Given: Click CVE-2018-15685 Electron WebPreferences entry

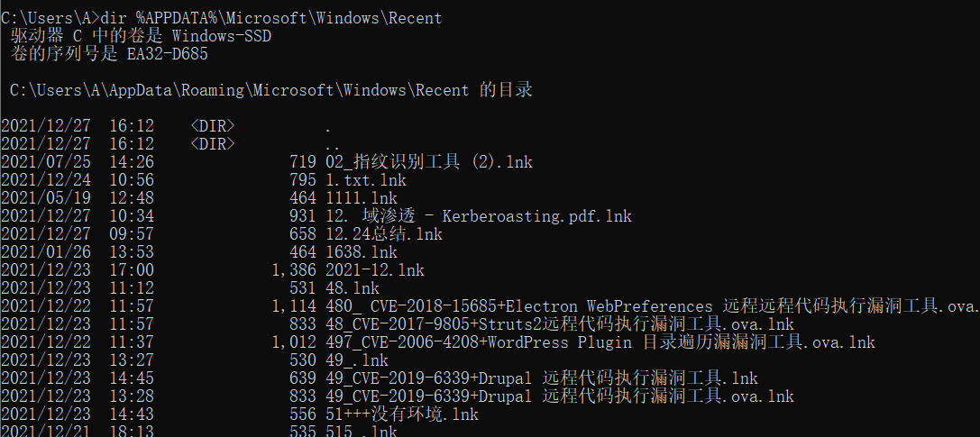Looking at the screenshot, I should (653, 306).
